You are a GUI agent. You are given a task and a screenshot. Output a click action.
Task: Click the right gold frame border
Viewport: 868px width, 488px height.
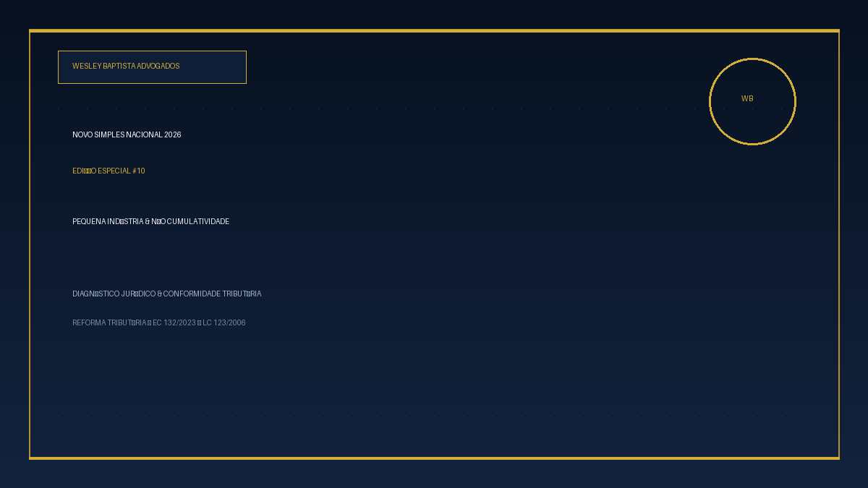click(838, 244)
